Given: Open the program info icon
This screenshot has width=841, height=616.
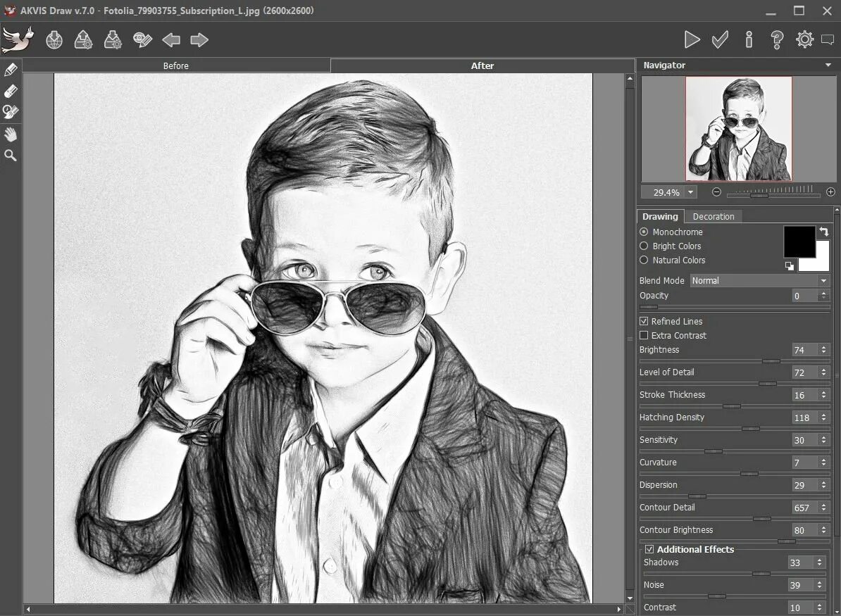Looking at the screenshot, I should 749,39.
